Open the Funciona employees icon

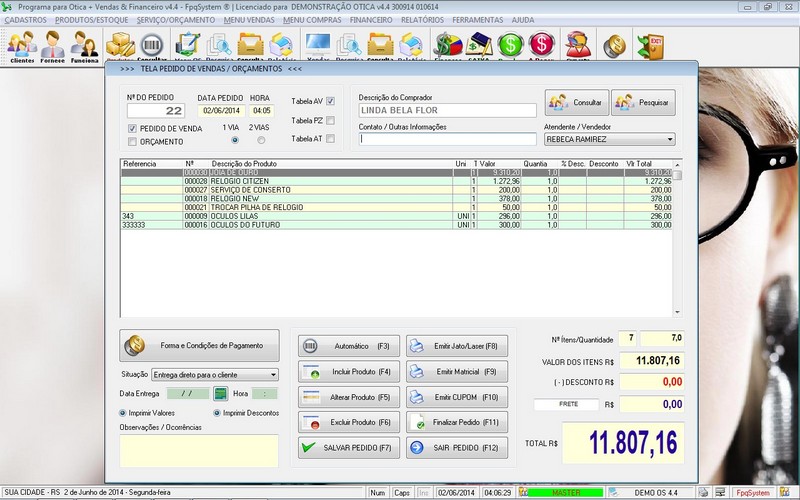85,45
